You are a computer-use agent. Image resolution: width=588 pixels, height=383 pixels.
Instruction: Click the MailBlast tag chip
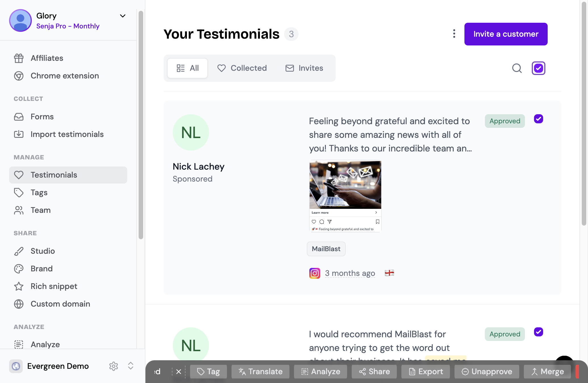[326, 249]
